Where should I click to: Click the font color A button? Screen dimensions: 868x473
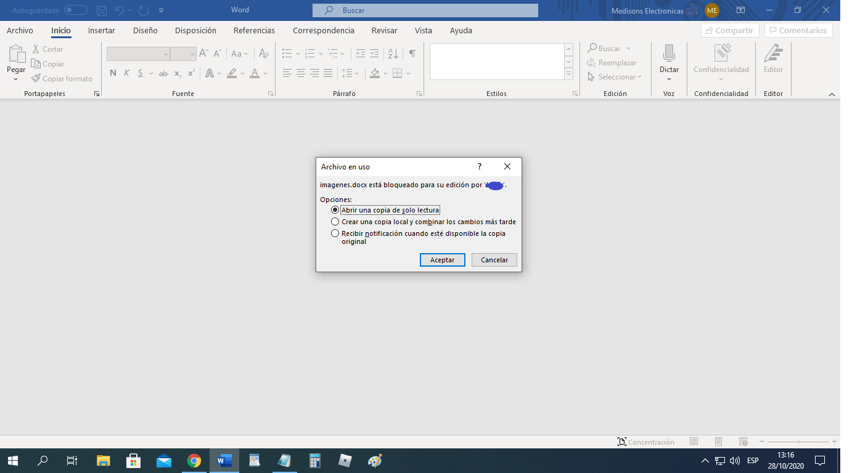pos(255,73)
